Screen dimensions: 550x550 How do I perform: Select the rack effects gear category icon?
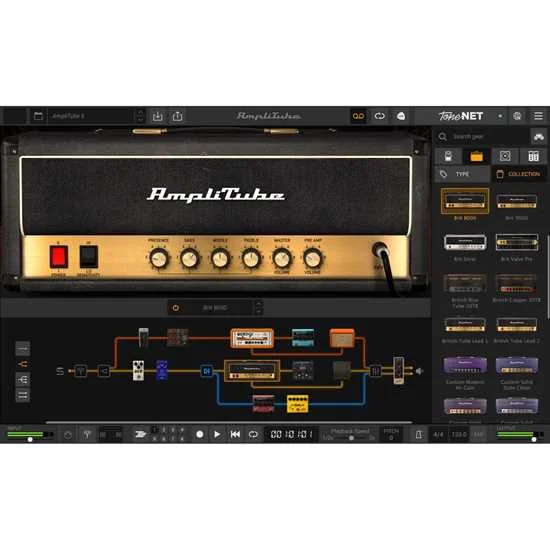click(534, 156)
